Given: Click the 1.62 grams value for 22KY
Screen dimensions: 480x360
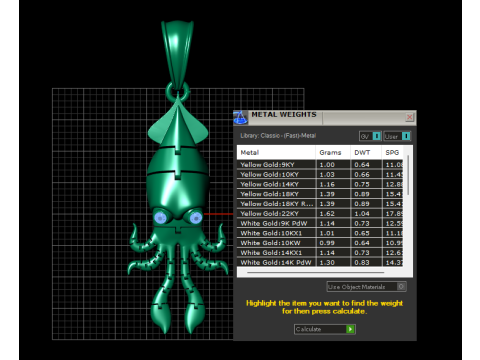Looking at the screenshot, I should coord(327,214).
